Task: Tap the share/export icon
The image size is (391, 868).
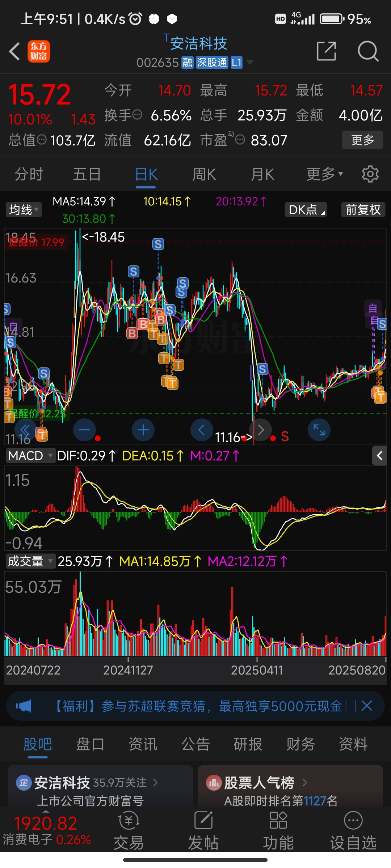Action: pyautogui.click(x=326, y=51)
